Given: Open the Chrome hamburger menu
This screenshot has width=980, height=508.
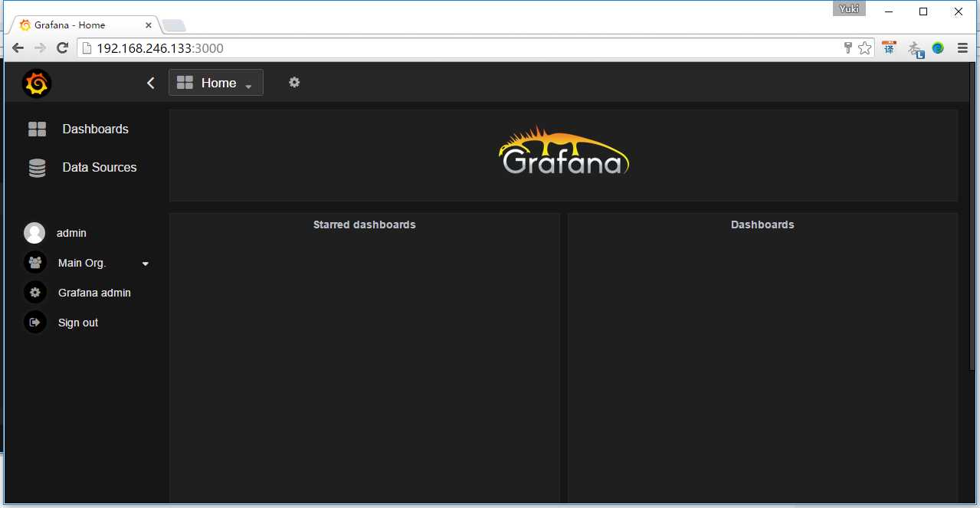Looking at the screenshot, I should [x=962, y=48].
